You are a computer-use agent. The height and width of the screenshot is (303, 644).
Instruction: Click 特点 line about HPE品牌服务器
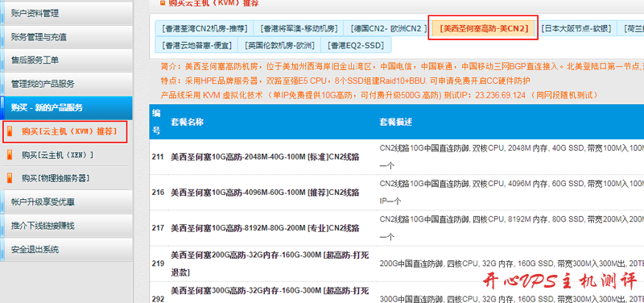click(345, 81)
